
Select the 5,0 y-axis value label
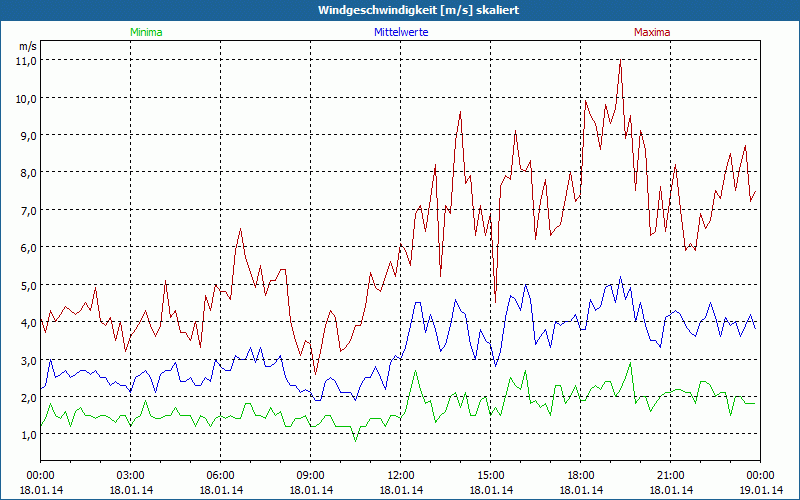click(x=25, y=285)
